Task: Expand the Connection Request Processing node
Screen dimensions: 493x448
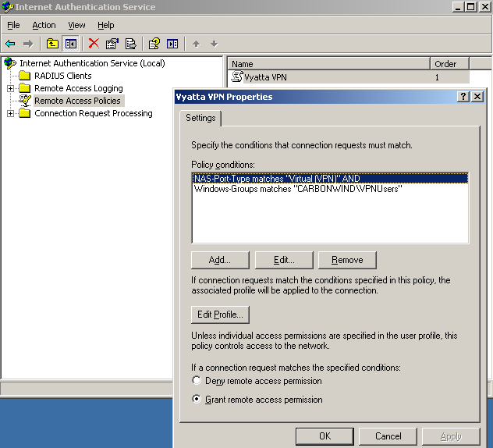Action: pyautogui.click(x=10, y=113)
